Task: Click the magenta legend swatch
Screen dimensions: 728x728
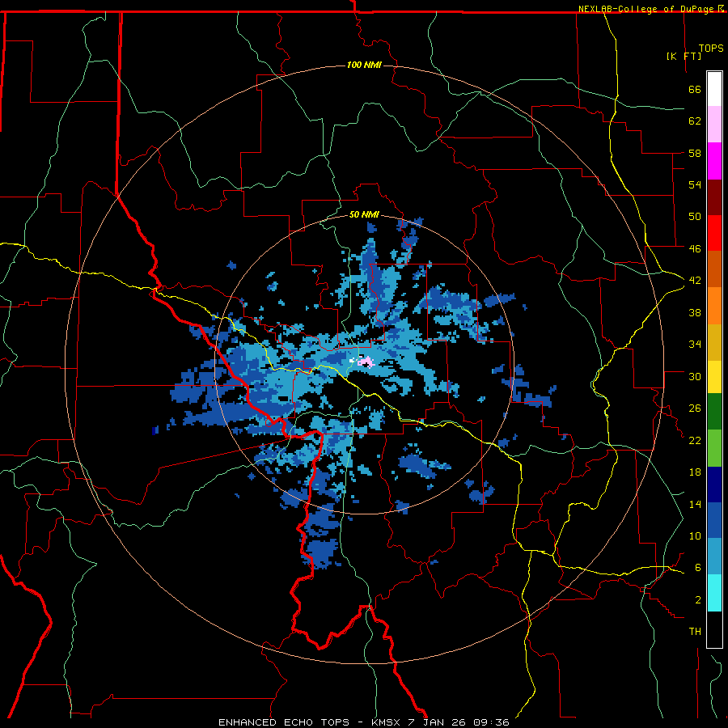Action: click(x=714, y=161)
